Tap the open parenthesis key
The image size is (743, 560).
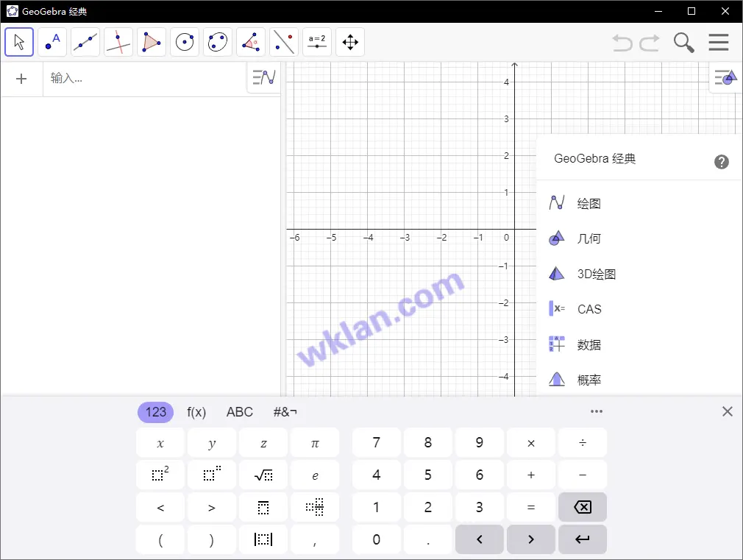pyautogui.click(x=160, y=539)
